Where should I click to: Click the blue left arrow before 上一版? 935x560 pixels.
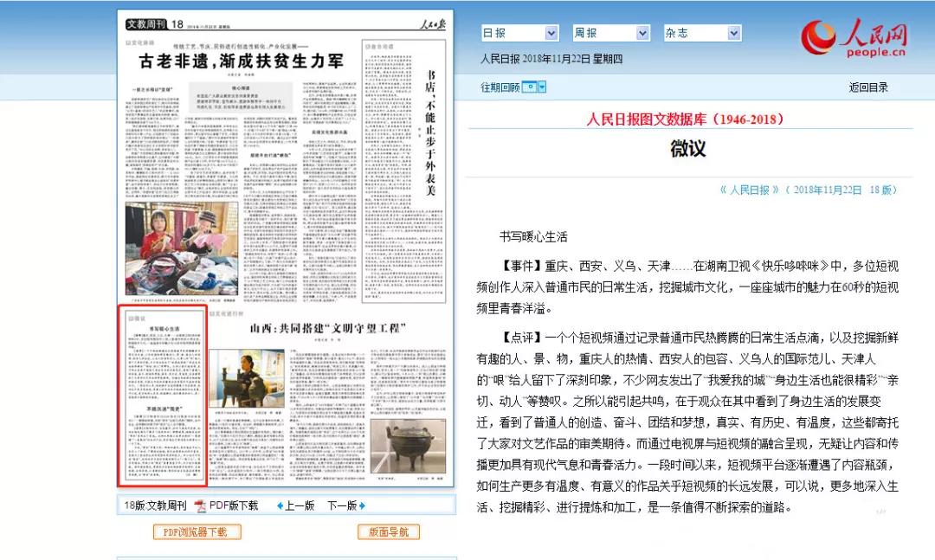pos(279,505)
